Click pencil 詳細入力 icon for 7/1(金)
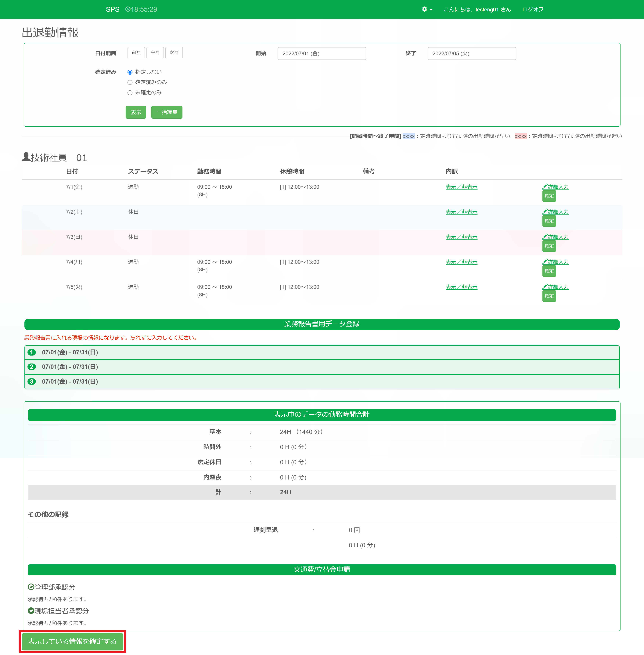 [545, 186]
